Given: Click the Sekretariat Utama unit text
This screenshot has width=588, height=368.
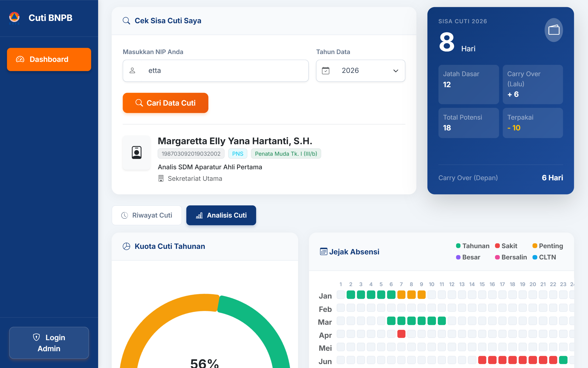Looking at the screenshot, I should click(195, 178).
